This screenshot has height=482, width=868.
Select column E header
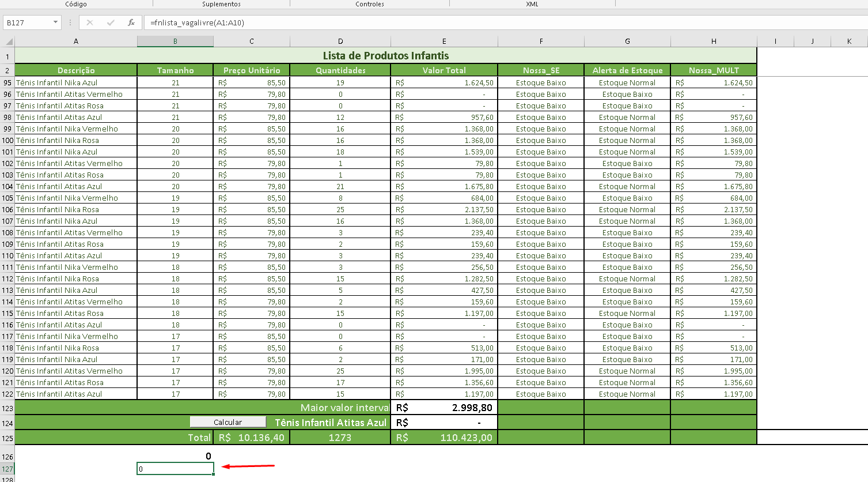pyautogui.click(x=444, y=42)
